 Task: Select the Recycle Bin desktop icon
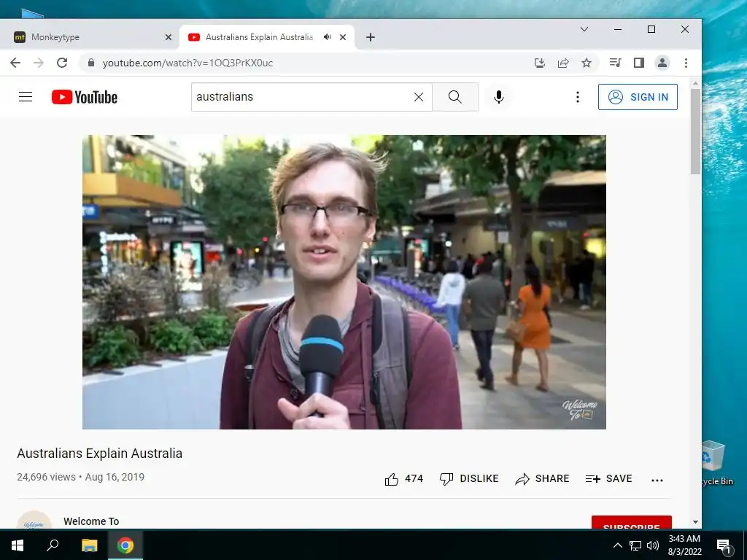(x=717, y=463)
